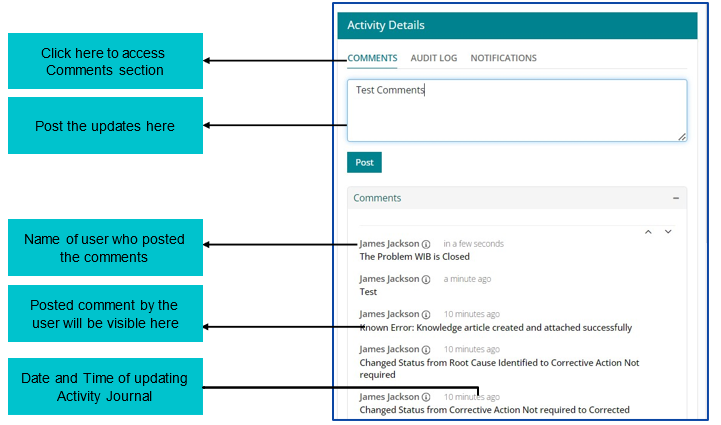This screenshot has height=425, width=721.
Task: Switch to the Comments tab
Action: (x=372, y=58)
